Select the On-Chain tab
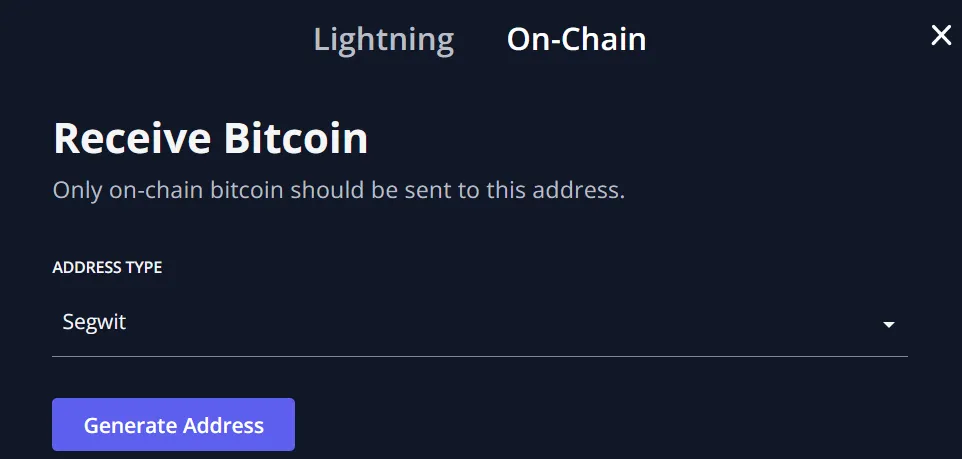Screen dimensions: 962x459 (576, 39)
